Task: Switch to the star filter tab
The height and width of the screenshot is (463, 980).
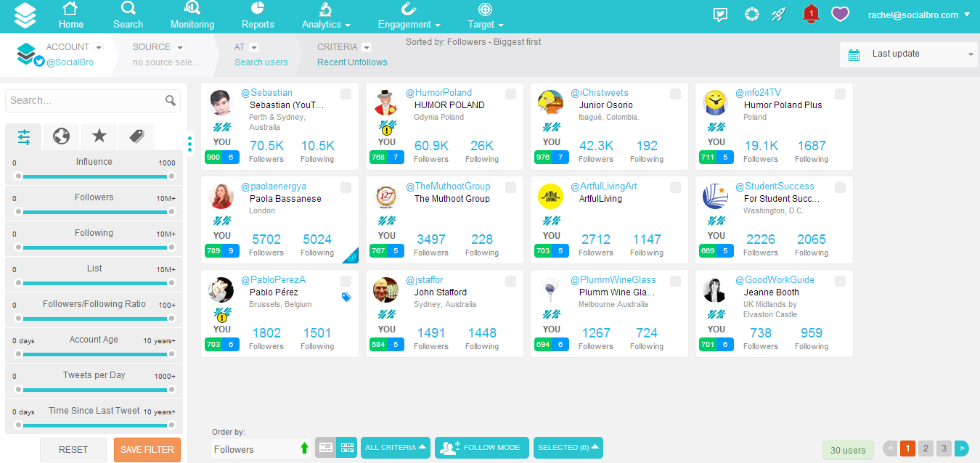Action: click(99, 136)
